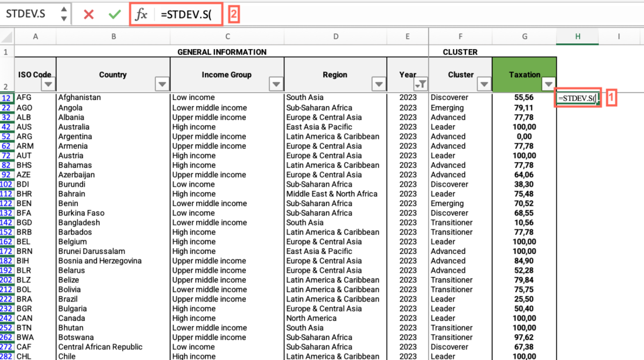Select column F header

click(460, 36)
